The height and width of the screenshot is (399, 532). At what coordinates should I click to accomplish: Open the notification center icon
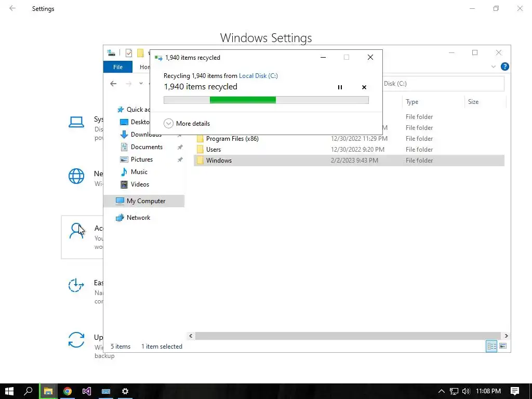point(515,391)
